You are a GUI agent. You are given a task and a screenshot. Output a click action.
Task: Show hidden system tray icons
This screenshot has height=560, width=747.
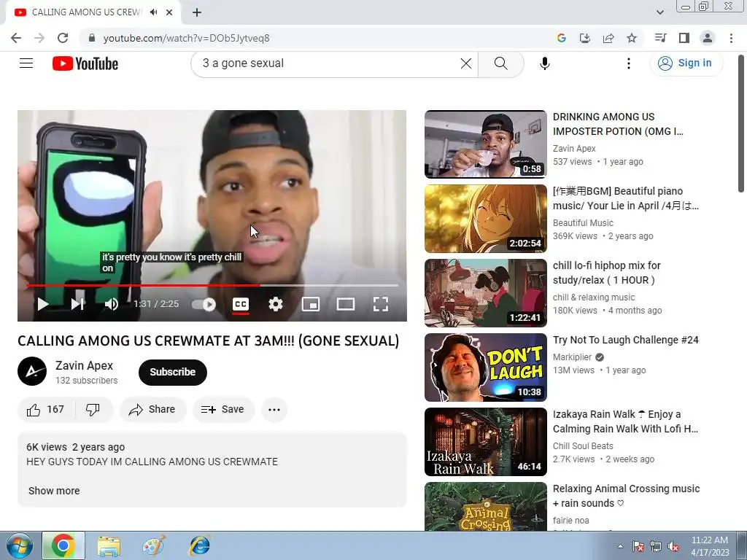(x=620, y=546)
